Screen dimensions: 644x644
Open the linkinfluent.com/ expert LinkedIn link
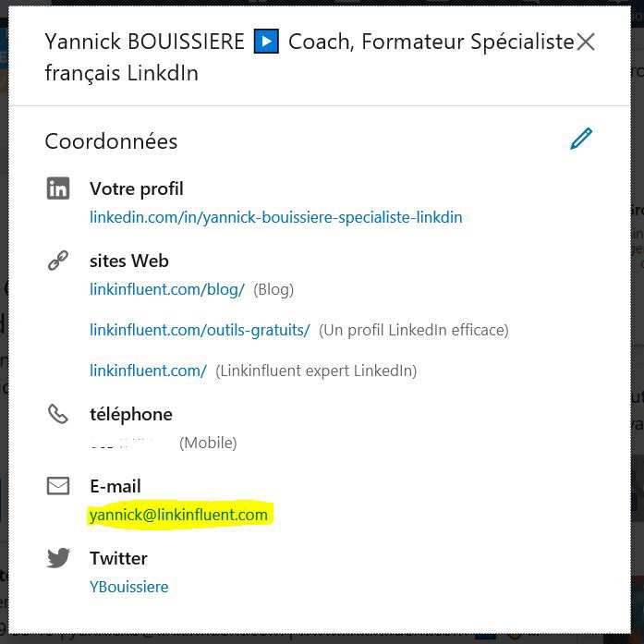pyautogui.click(x=148, y=371)
